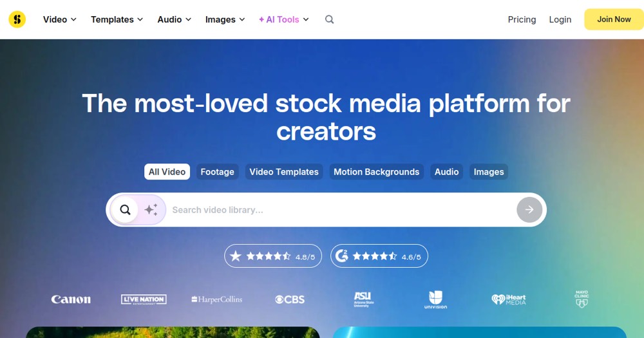644x338 pixels.
Task: Select the All Video tab
Action: coord(167,172)
